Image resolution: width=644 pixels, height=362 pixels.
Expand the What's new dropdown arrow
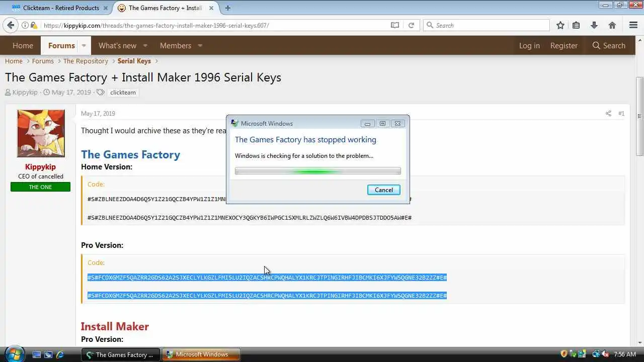[x=145, y=45]
